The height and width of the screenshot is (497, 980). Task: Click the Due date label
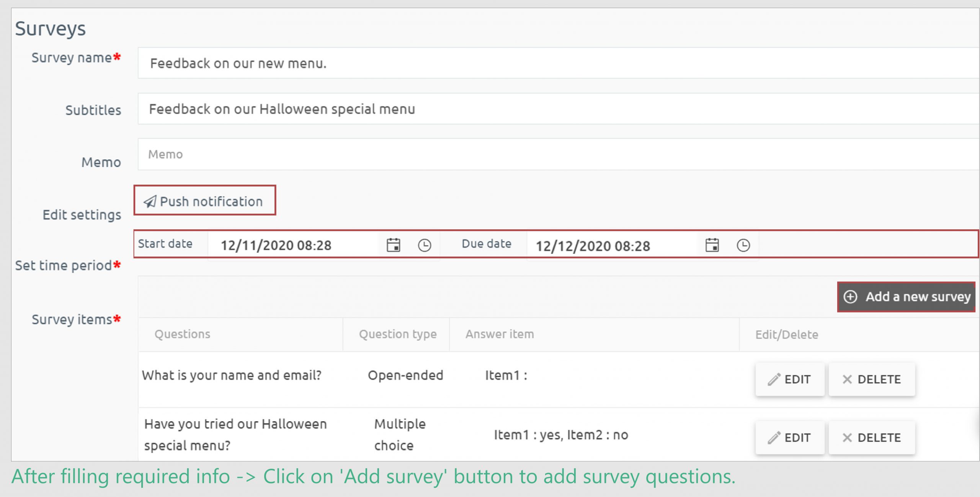(x=487, y=244)
